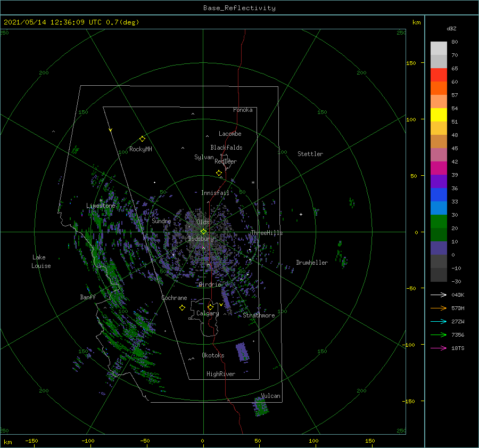The image size is (479, 448).
Task: Click the Banff town label
Action: click(88, 297)
